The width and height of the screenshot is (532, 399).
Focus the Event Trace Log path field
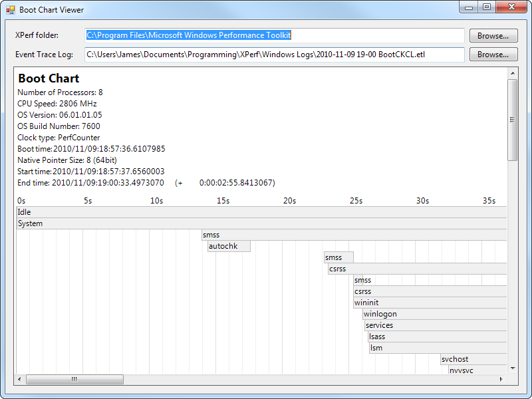[x=275, y=55]
